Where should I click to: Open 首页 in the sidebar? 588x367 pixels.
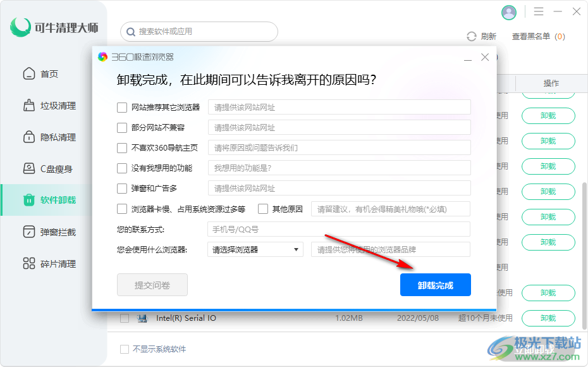click(41, 74)
